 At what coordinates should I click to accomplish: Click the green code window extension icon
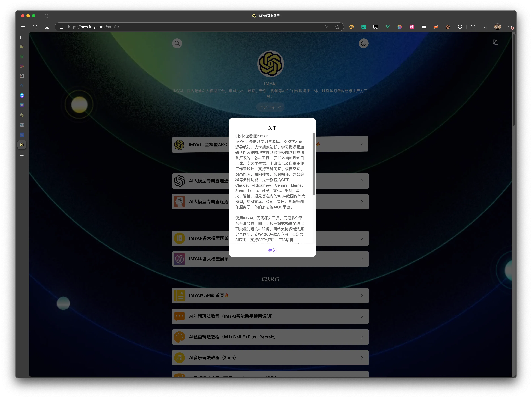pos(363,27)
